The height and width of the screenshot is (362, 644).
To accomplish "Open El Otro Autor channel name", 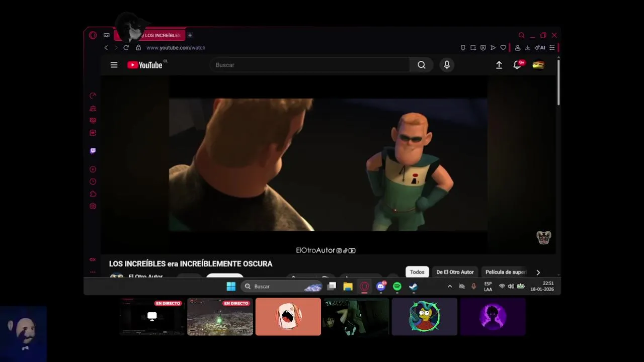I will click(x=145, y=277).
